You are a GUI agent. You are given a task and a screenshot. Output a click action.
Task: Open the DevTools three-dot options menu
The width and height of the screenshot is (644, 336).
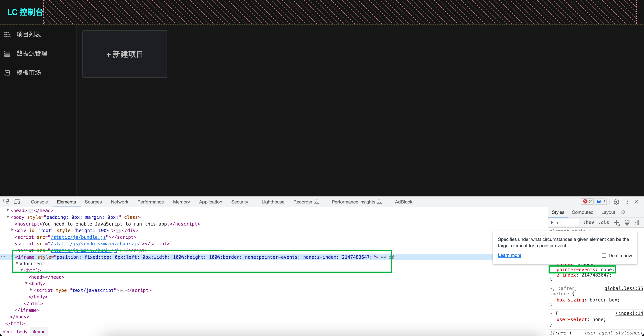(x=627, y=202)
